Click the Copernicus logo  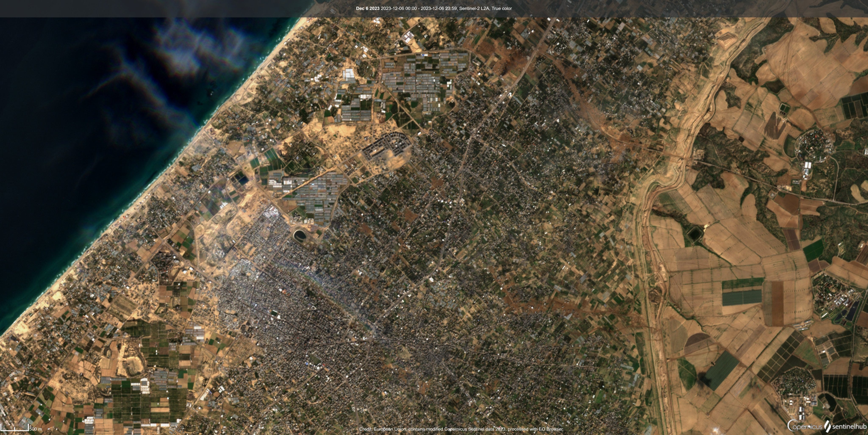tap(805, 426)
